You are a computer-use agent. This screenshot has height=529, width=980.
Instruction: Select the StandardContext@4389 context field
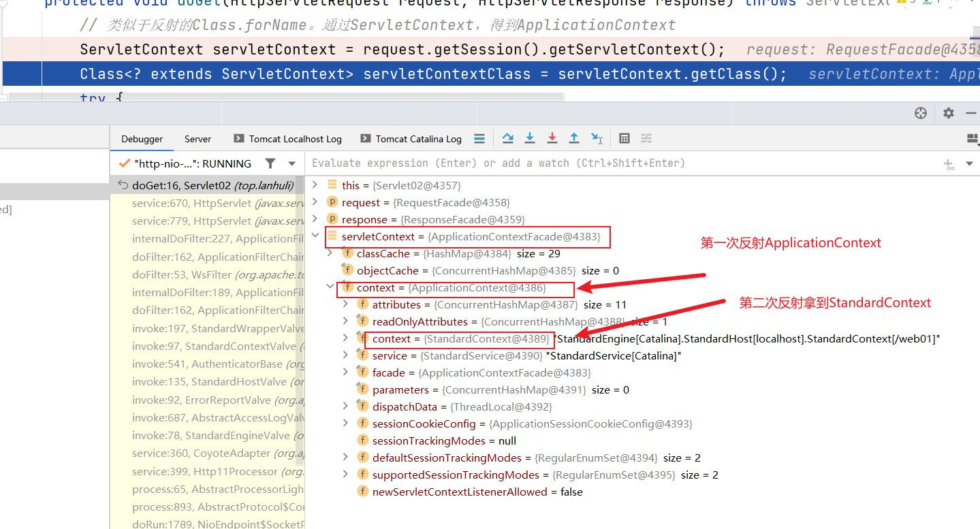(460, 338)
